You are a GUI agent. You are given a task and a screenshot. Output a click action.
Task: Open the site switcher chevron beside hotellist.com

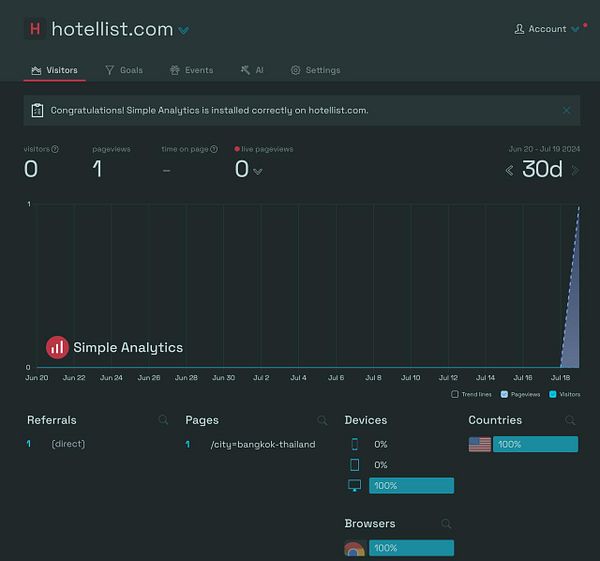(184, 30)
